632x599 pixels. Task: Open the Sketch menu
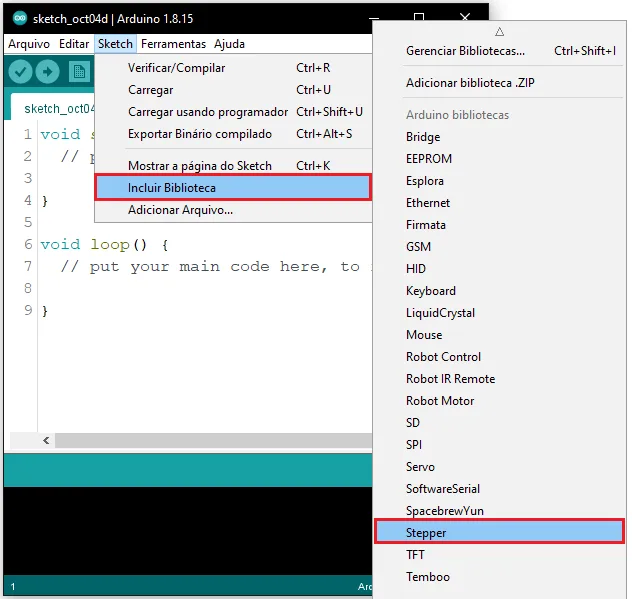(115, 44)
